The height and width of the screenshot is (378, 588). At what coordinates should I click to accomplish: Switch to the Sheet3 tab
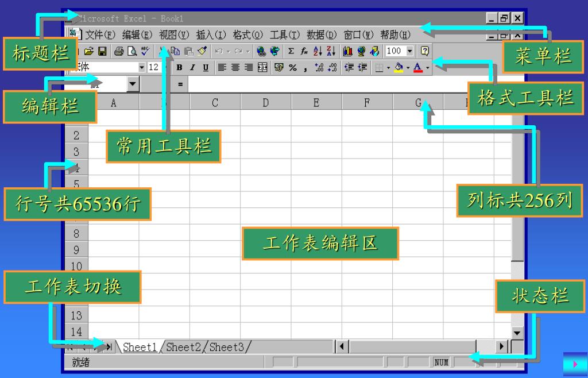point(226,347)
